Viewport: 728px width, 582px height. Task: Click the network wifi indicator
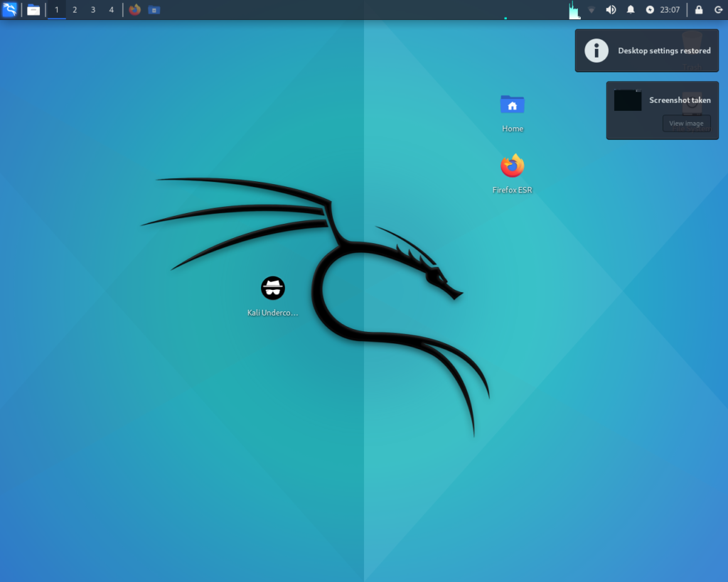pyautogui.click(x=591, y=10)
